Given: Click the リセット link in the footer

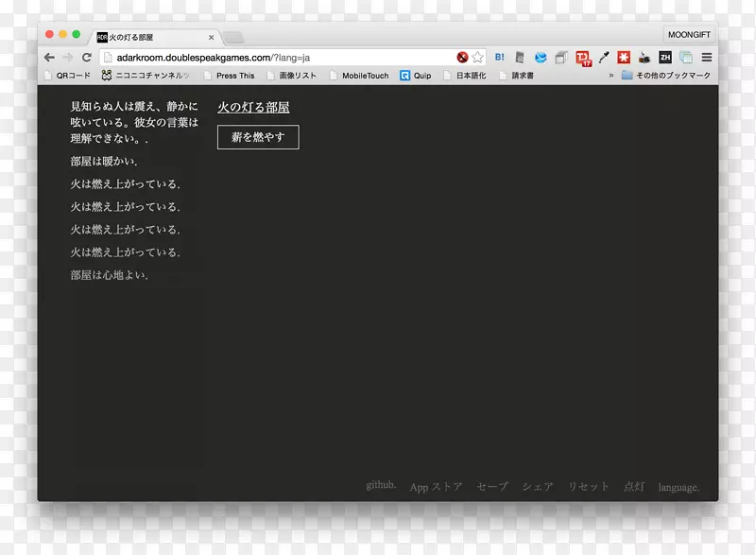Looking at the screenshot, I should click(588, 486).
